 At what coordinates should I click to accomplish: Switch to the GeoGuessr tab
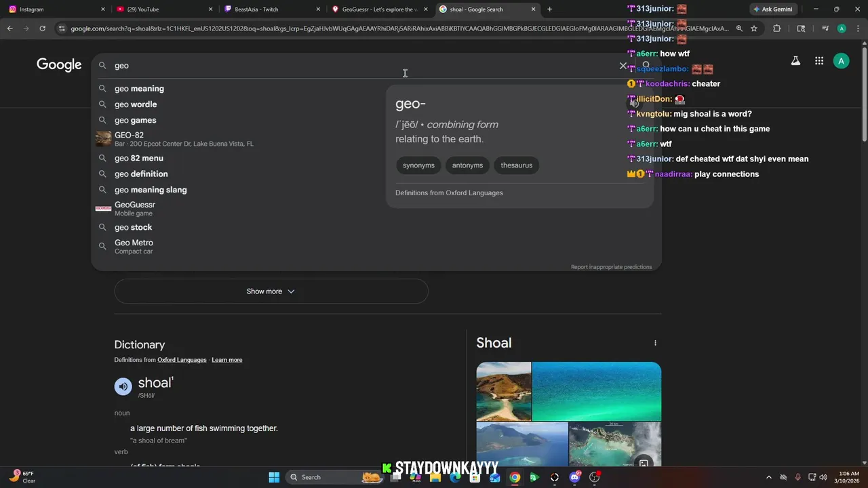(378, 9)
